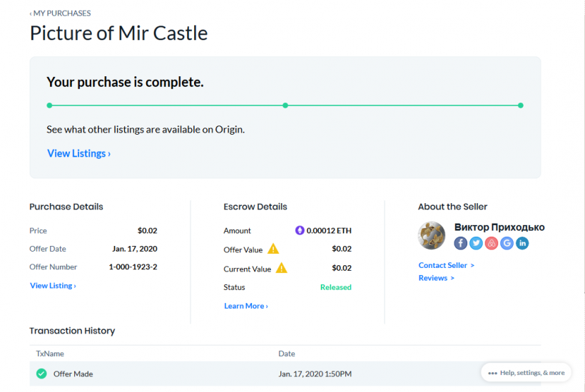
Task: Click the seller name Виктор Приходько
Action: point(499,227)
